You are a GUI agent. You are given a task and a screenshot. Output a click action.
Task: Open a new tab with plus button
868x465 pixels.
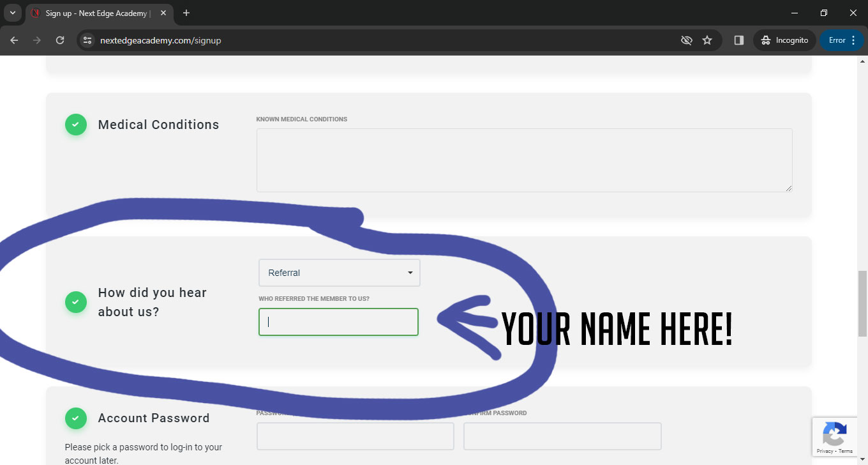click(186, 13)
